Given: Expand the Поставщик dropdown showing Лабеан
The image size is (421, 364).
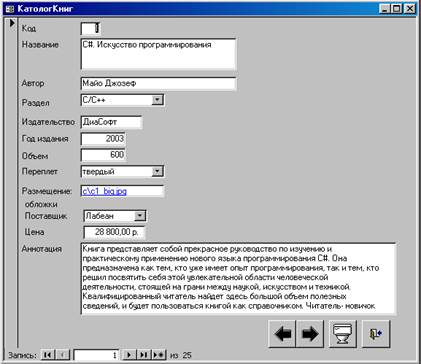Looking at the screenshot, I should tap(140, 216).
